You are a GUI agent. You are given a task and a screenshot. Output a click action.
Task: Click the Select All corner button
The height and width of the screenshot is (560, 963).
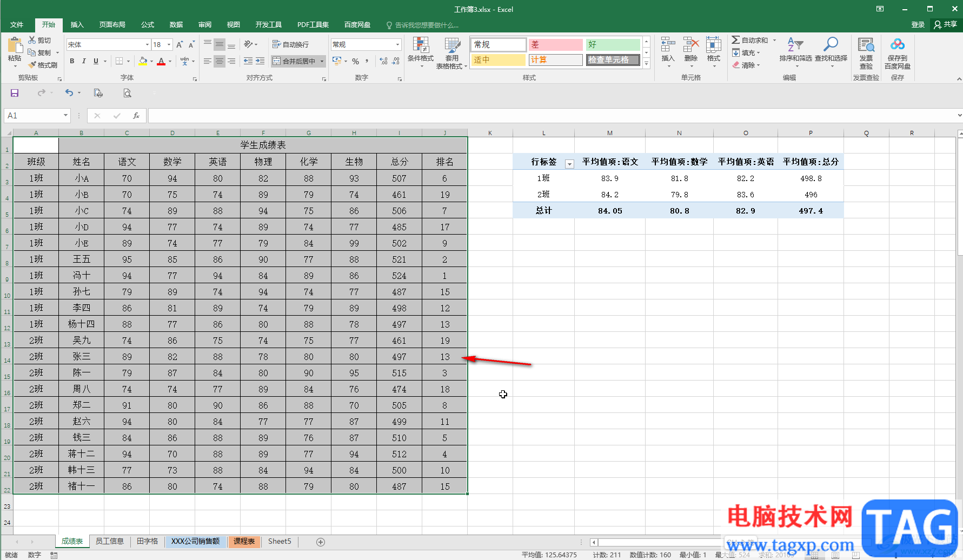click(8, 132)
